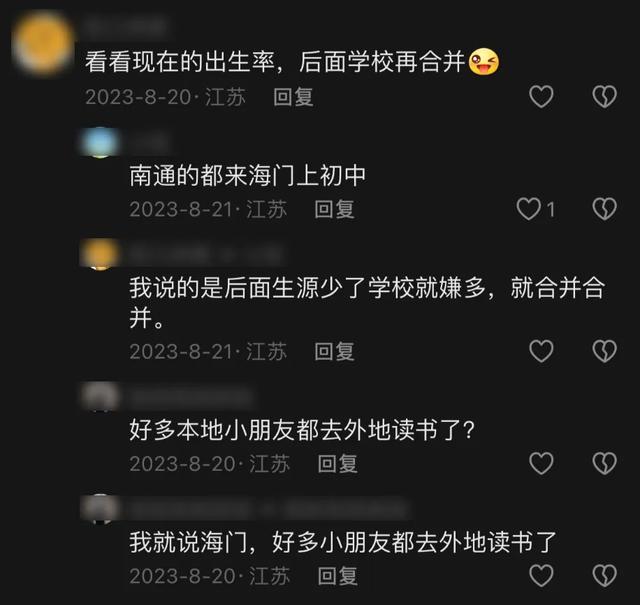Like the 我说的是后面生源少了 reply
This screenshot has height=605, width=640.
click(x=541, y=351)
